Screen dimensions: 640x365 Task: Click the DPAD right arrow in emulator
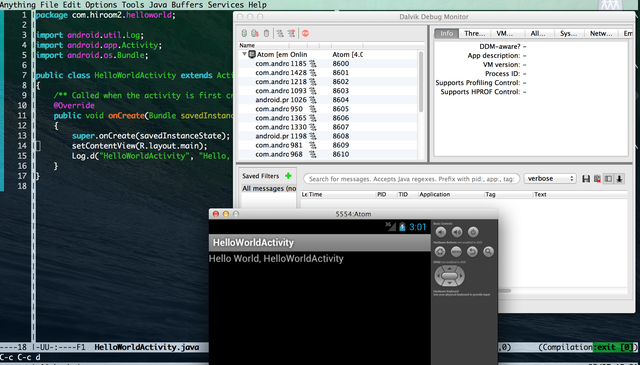tap(461, 276)
